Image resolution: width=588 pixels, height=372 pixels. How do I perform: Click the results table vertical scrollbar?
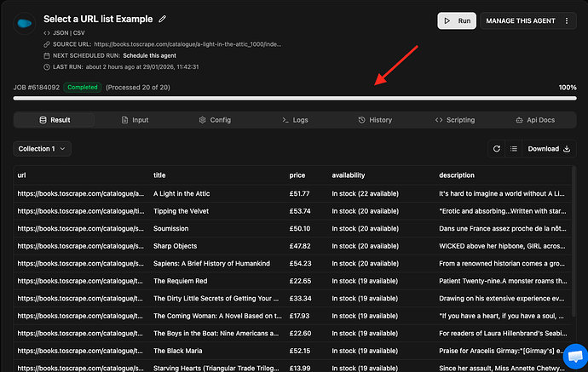[574, 242]
